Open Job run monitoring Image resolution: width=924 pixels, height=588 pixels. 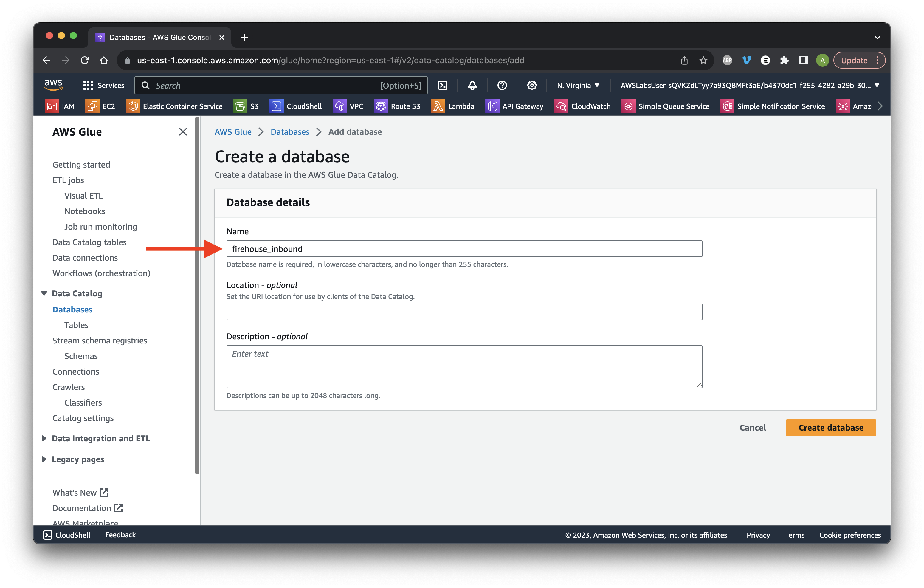[100, 227]
